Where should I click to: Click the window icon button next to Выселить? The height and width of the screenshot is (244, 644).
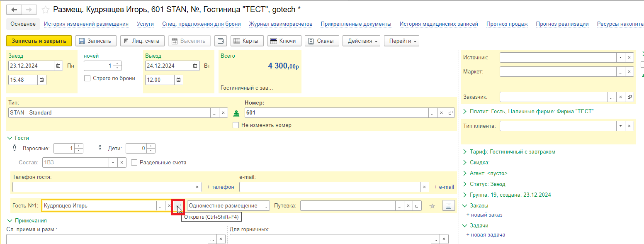click(220, 41)
